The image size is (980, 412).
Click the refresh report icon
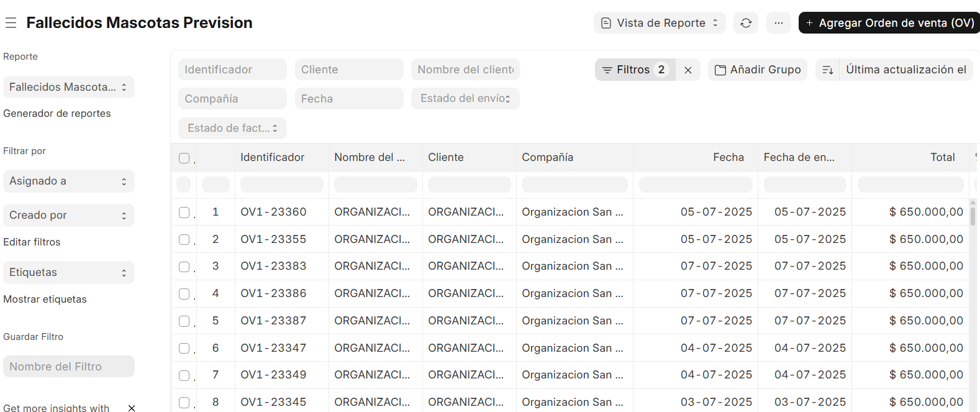coord(746,23)
